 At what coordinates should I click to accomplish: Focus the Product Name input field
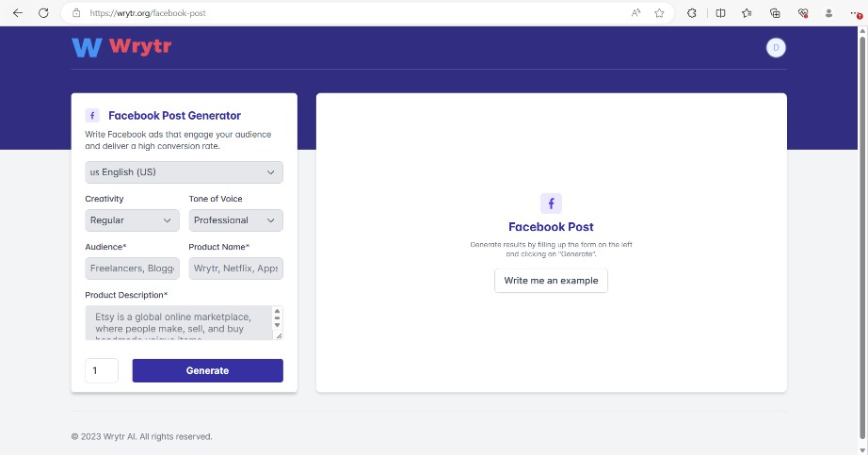[x=235, y=268]
